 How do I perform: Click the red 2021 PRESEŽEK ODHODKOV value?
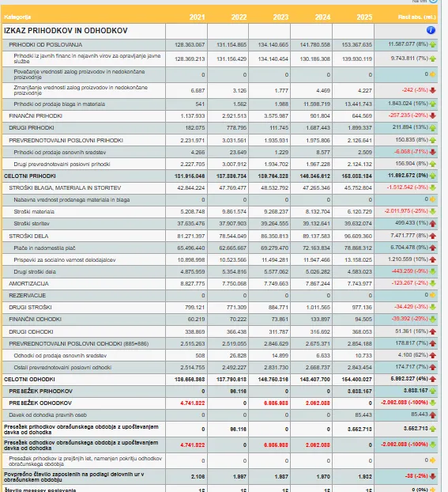[193, 403]
